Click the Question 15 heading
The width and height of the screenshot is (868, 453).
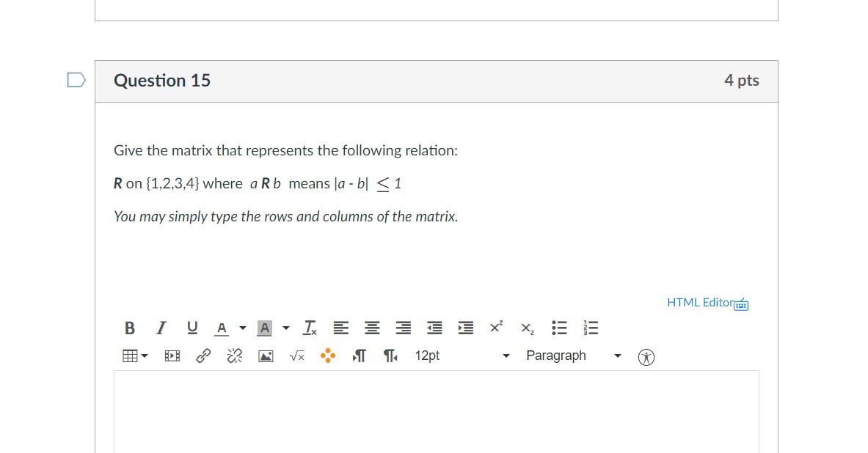tap(162, 81)
